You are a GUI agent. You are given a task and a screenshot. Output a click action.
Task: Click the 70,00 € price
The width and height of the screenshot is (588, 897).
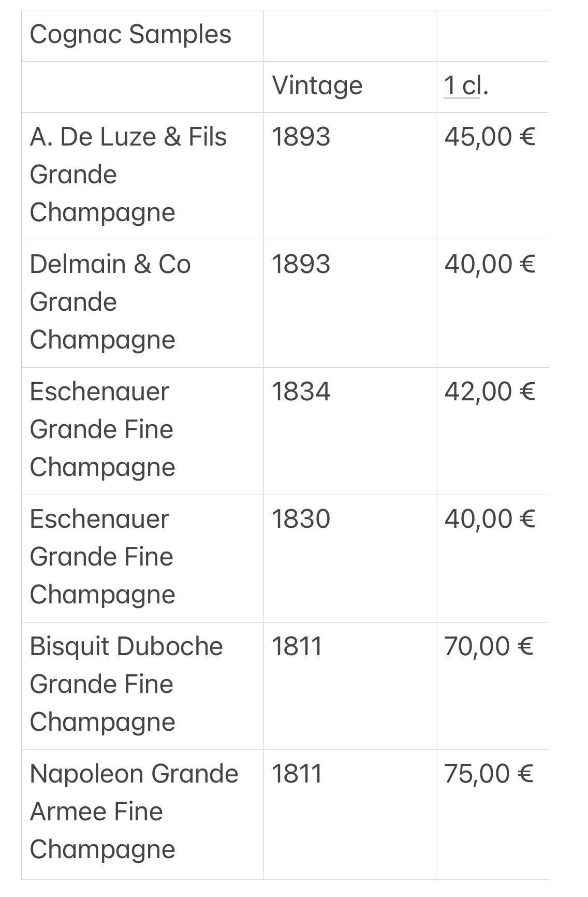(489, 647)
